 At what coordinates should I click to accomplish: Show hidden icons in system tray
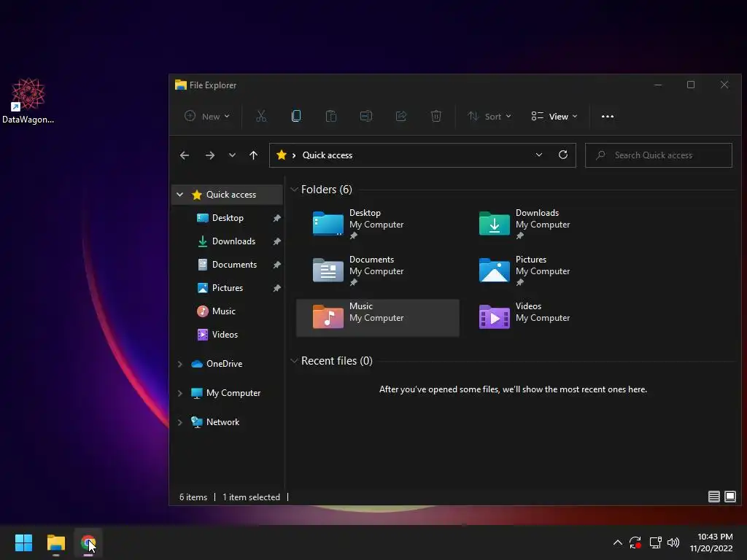617,542
